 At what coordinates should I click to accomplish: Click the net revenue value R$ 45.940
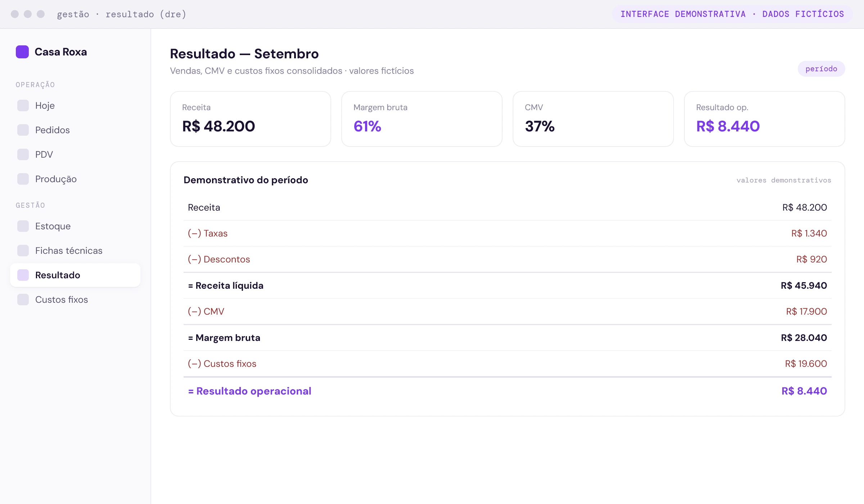(804, 285)
